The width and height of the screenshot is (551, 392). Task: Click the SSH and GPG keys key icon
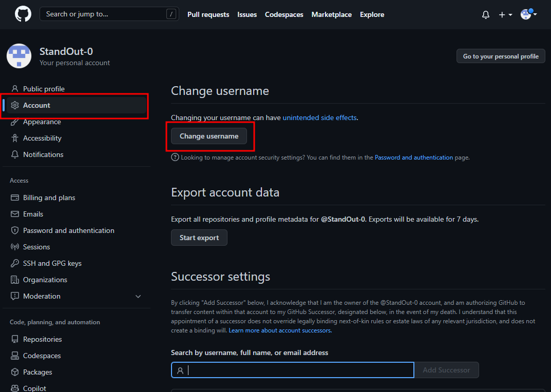15,263
